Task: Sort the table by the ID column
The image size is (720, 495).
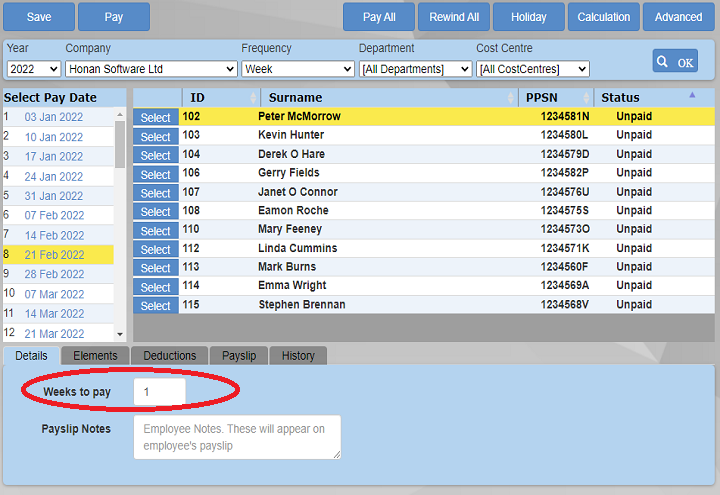Action: (x=221, y=97)
